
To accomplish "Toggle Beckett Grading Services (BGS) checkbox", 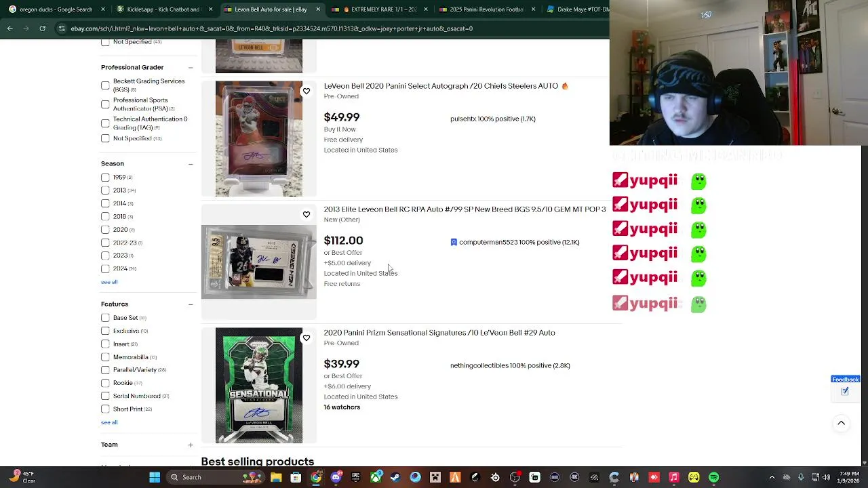I will 105,85.
